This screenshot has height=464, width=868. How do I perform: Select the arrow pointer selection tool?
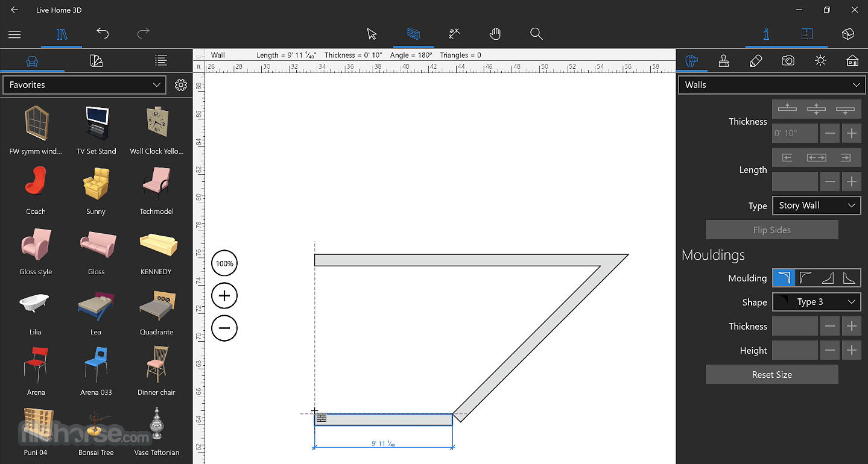click(372, 34)
